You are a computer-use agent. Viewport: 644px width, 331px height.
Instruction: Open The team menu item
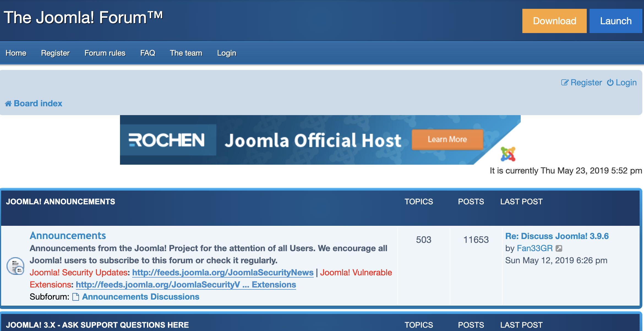click(186, 53)
